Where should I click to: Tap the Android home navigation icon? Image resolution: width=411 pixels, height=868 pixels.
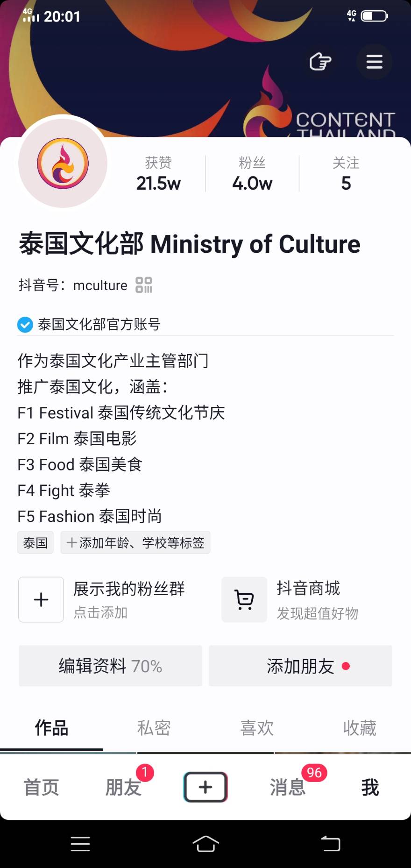(x=205, y=844)
